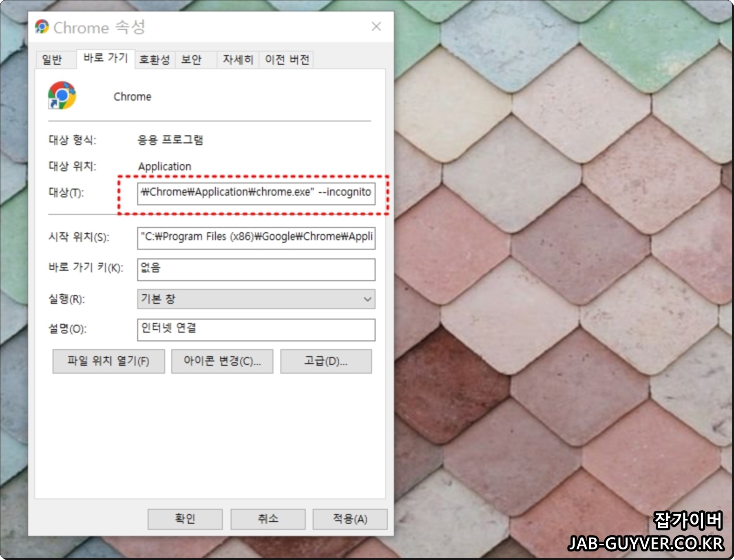The image size is (734, 560).
Task: Click the 대상(T) target path field
Action: point(256,194)
